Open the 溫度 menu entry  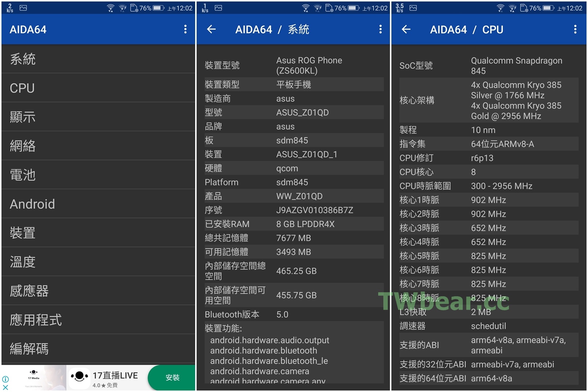click(x=98, y=262)
